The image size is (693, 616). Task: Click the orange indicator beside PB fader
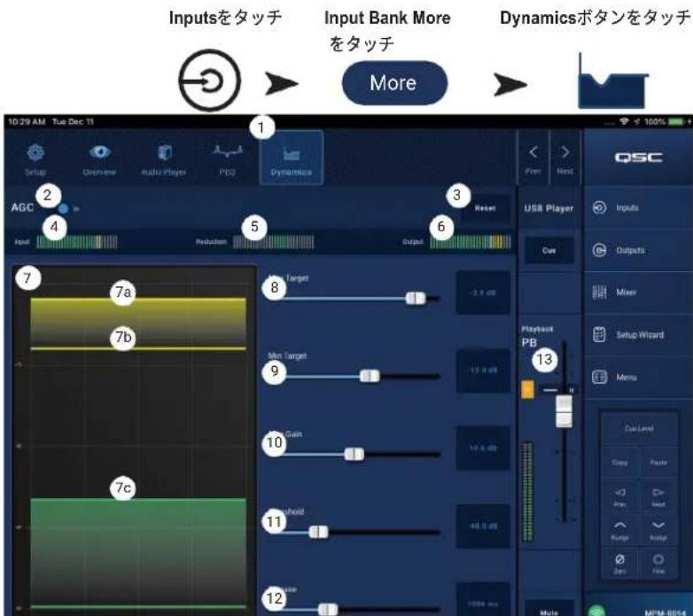click(x=527, y=389)
